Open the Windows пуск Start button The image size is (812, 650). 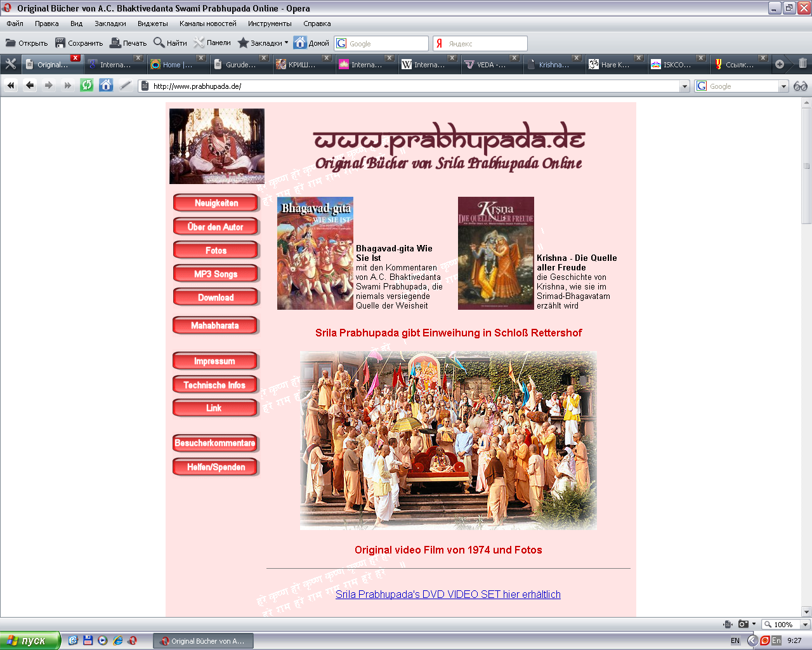30,640
